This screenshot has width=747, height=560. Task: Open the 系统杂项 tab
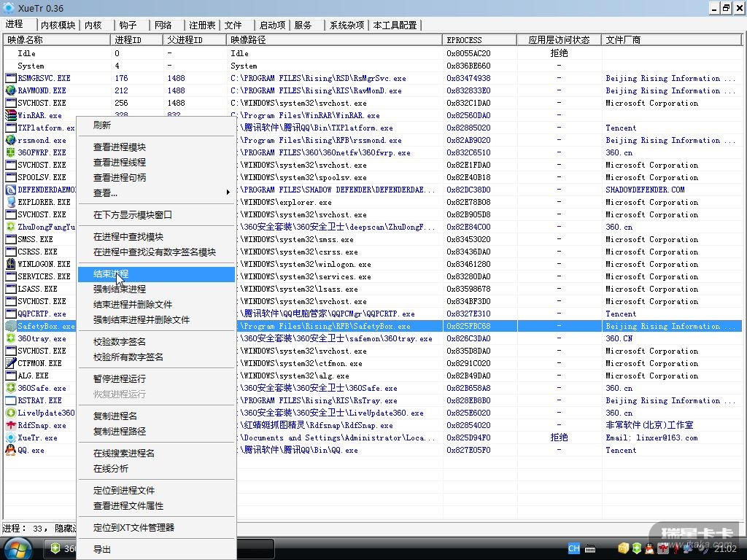pyautogui.click(x=347, y=26)
